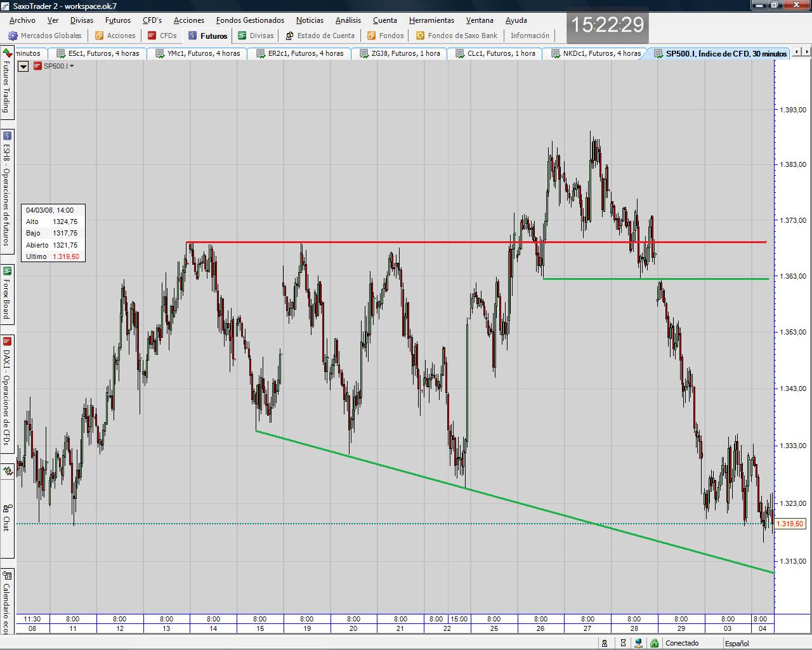812x650 pixels.
Task: Switch to CLc1, Futuros, 1 hora tab
Action: tap(495, 53)
